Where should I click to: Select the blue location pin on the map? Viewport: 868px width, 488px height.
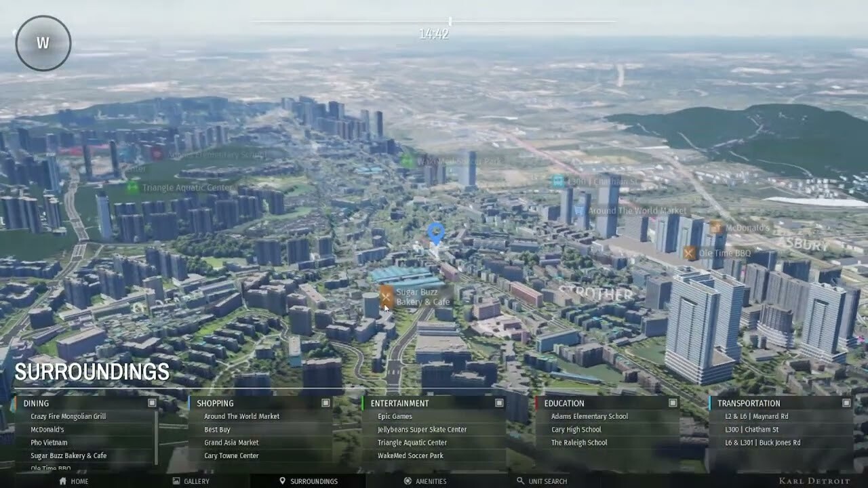click(436, 234)
